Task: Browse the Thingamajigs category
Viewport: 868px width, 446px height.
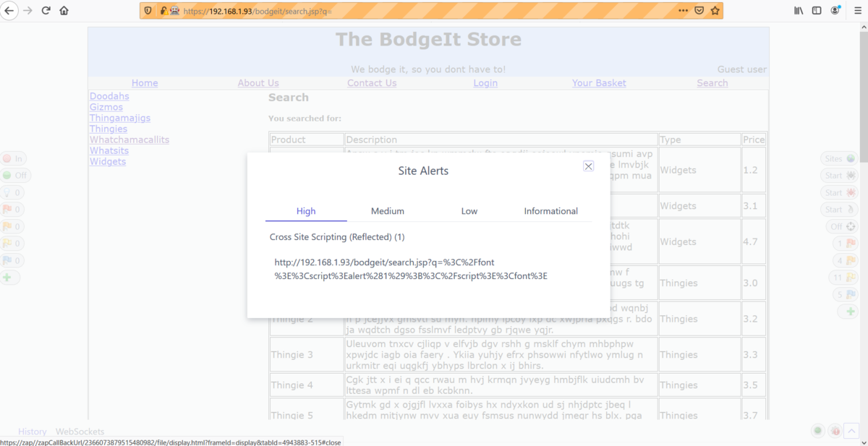Action: [120, 118]
